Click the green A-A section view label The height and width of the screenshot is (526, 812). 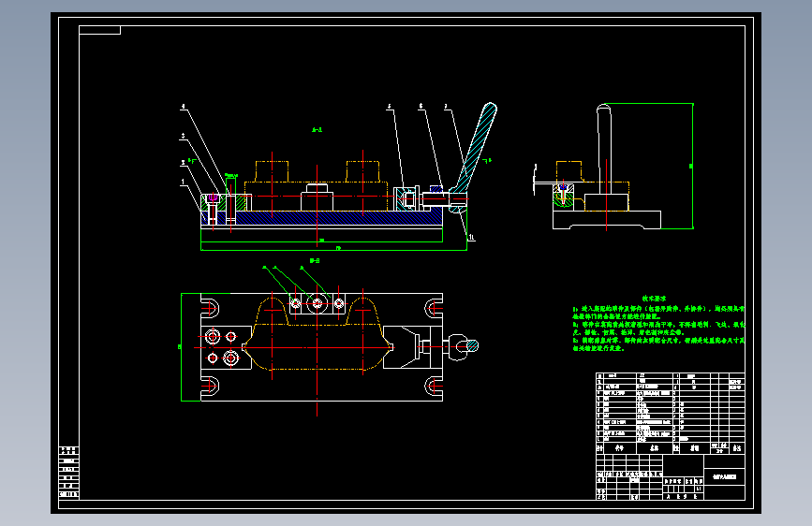coord(317,129)
